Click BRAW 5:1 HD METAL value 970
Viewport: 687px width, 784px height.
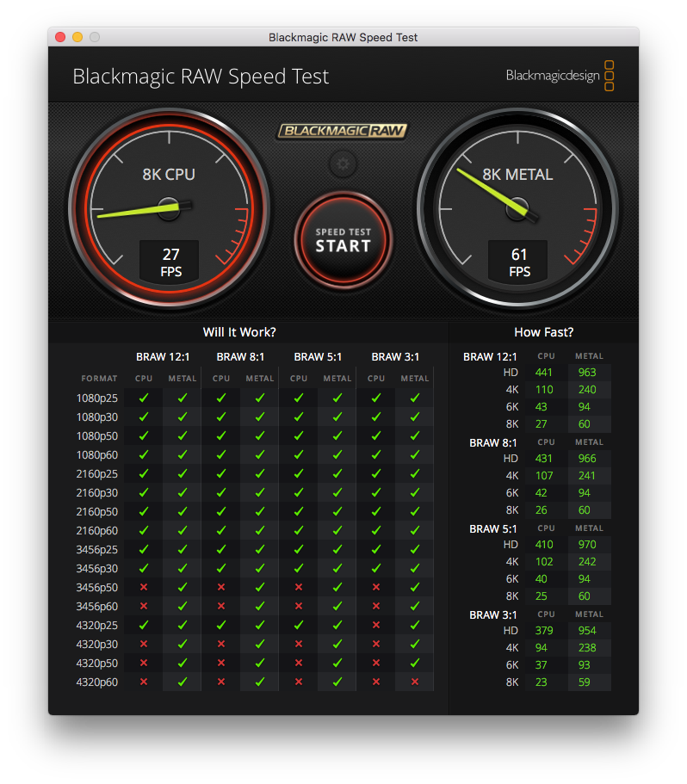(x=587, y=545)
